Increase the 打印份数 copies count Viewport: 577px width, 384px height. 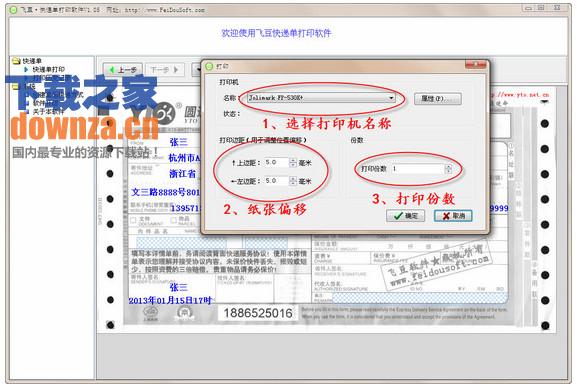[x=448, y=166]
